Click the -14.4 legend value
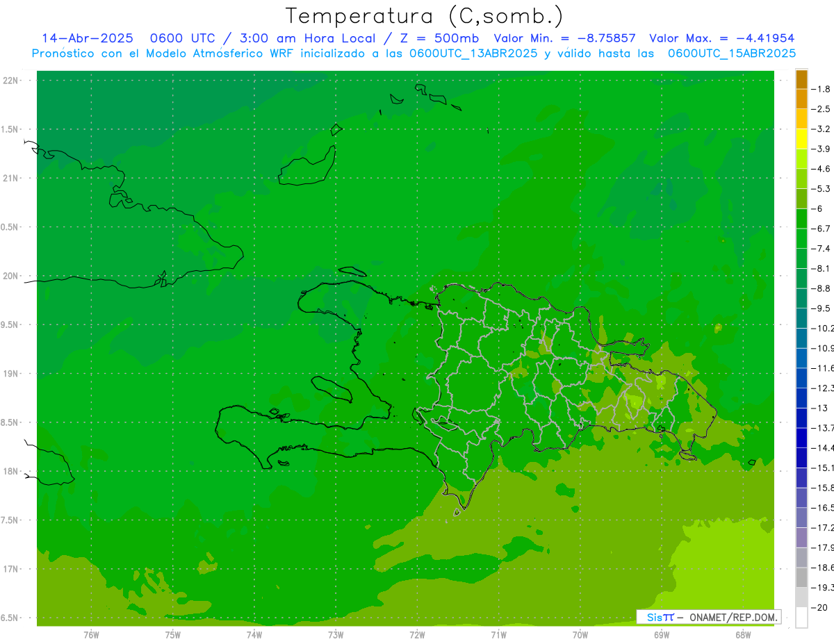Viewport: 834px width, 644px height. tap(824, 447)
